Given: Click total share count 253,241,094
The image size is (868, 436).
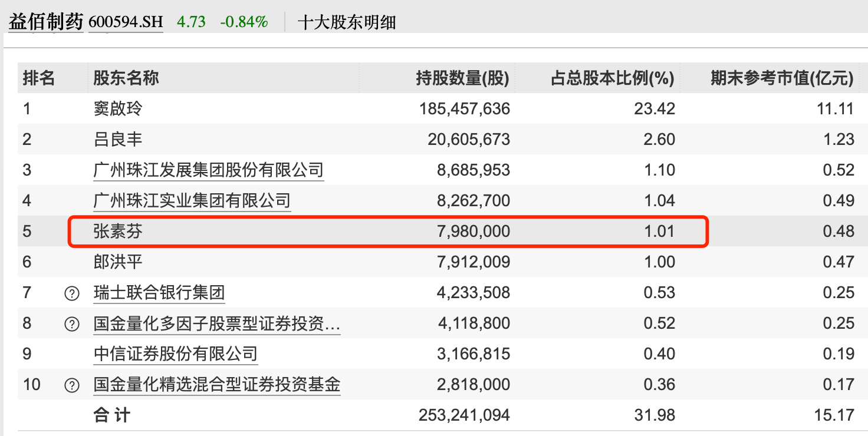Looking at the screenshot, I should click(465, 415).
